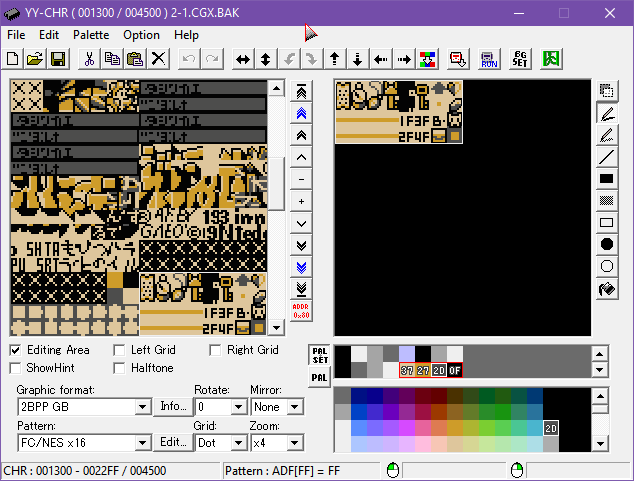Screen dimensions: 634x481
Task: Click the Edit... pattern button
Action: pyautogui.click(x=173, y=442)
